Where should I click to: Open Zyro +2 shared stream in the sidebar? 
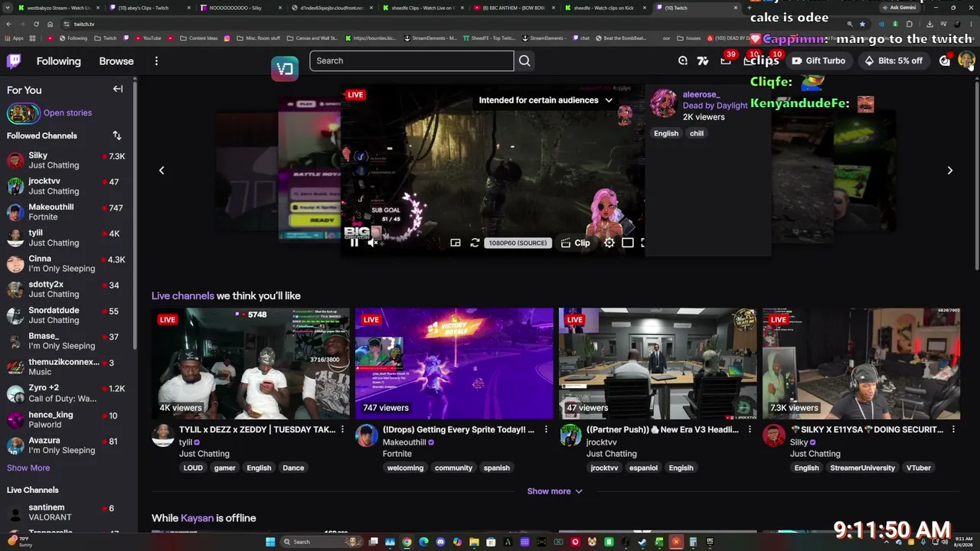pyautogui.click(x=67, y=393)
